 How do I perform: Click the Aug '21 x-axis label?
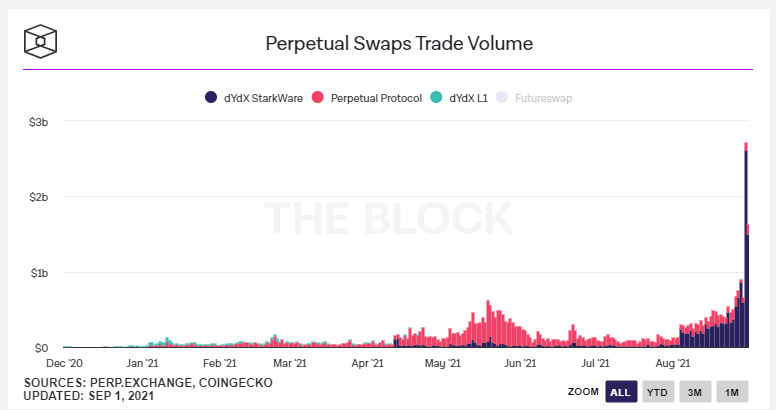(673, 363)
